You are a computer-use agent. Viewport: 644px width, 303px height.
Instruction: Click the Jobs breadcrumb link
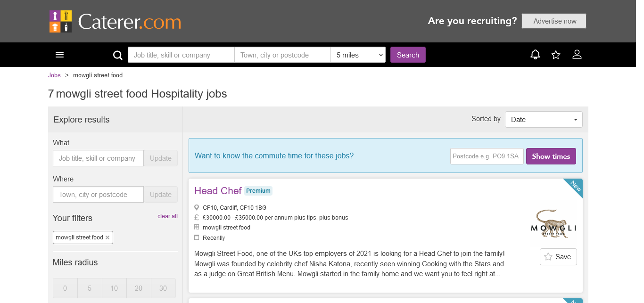[x=54, y=75]
